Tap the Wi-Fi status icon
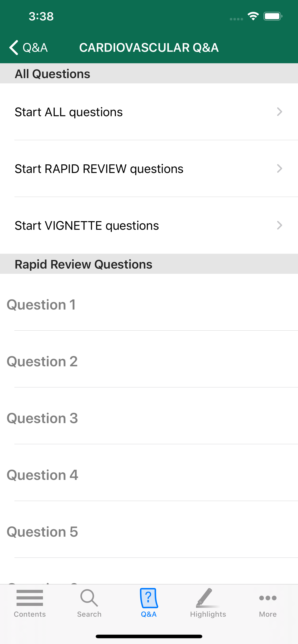 [x=253, y=17]
